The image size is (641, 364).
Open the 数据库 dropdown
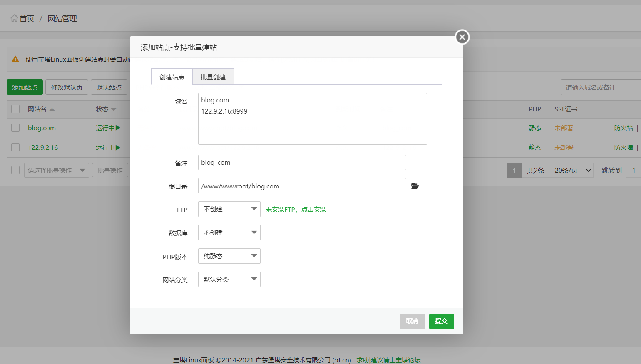coord(229,233)
